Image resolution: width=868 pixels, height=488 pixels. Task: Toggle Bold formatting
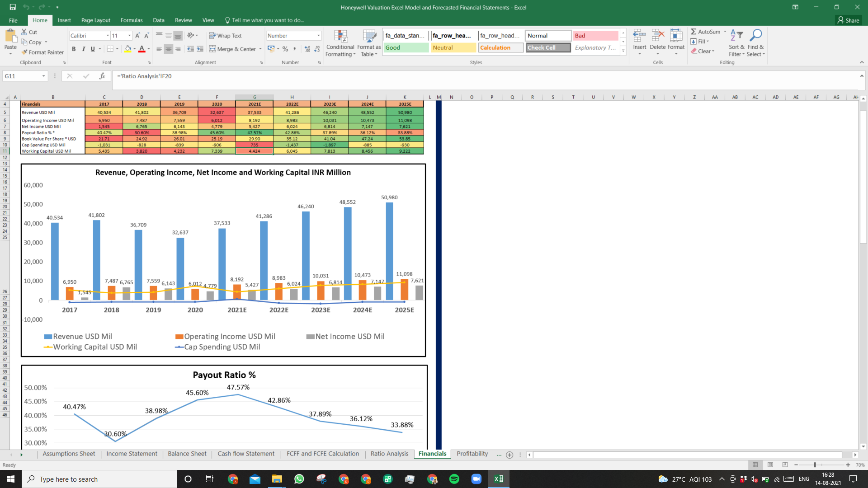(x=74, y=49)
